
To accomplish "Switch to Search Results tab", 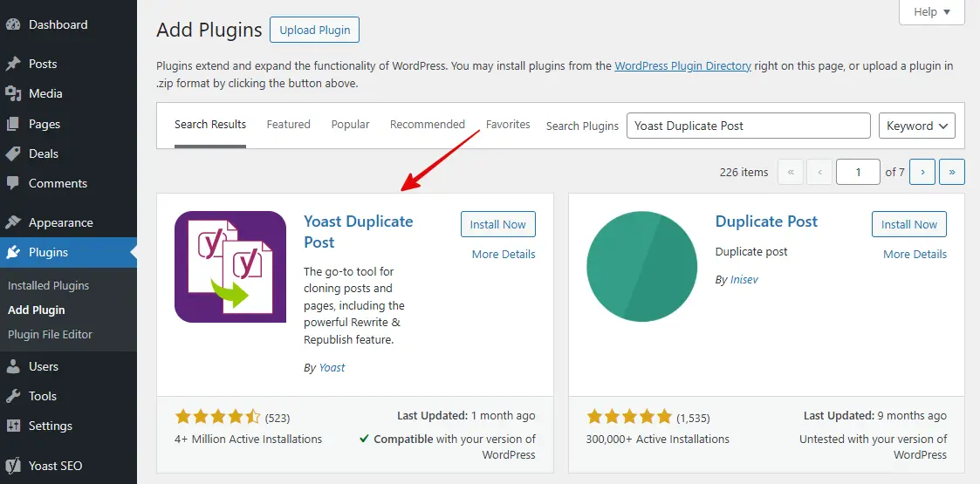I will [x=210, y=125].
